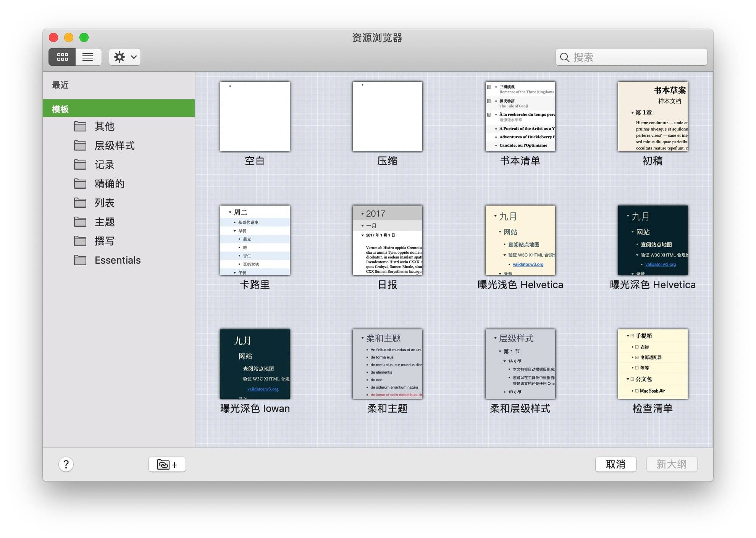
Task: Click the 曝光浅色 Helvetica label
Action: pyautogui.click(x=520, y=285)
